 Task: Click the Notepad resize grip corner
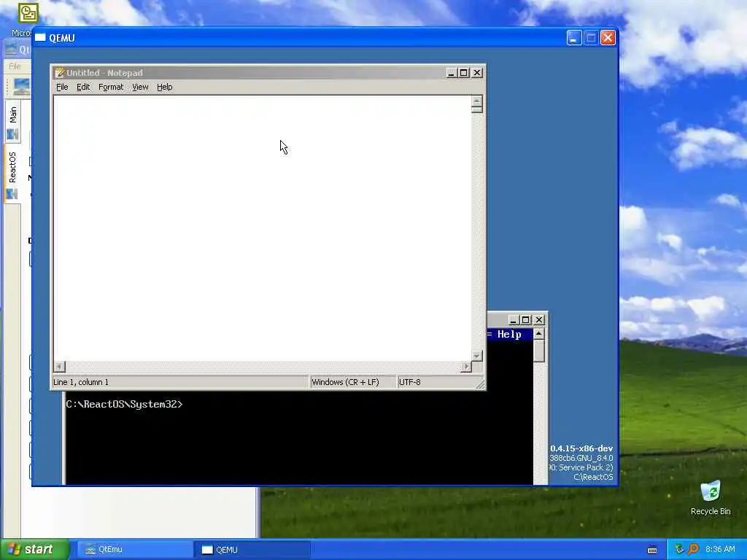(480, 384)
